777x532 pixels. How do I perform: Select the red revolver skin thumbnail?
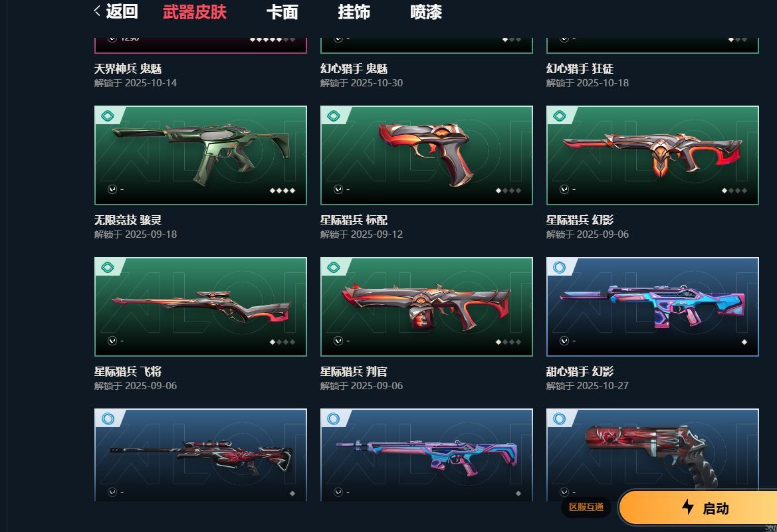653,455
